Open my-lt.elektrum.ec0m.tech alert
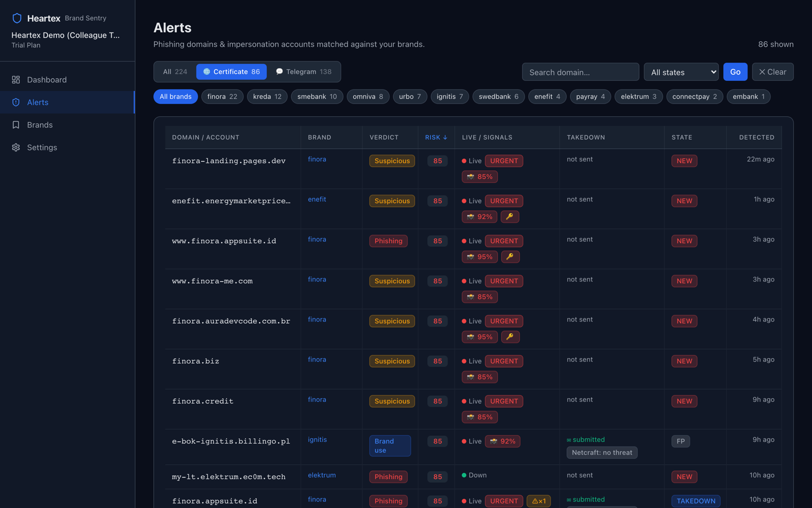812x508 pixels. pos(229,477)
